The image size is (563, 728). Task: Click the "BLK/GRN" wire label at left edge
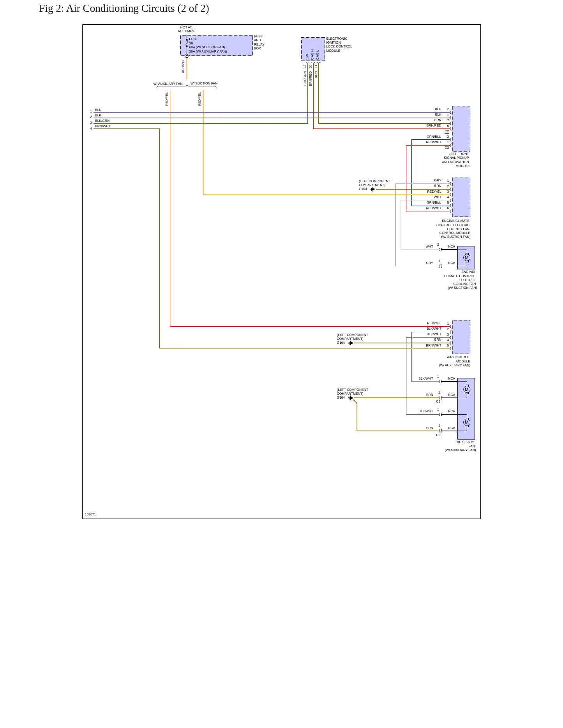(x=102, y=121)
